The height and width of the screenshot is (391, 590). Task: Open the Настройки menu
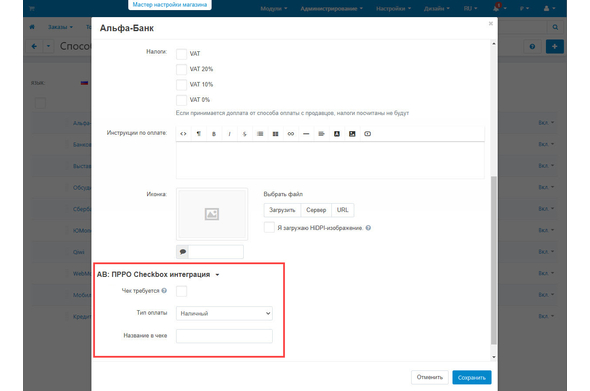coord(393,8)
